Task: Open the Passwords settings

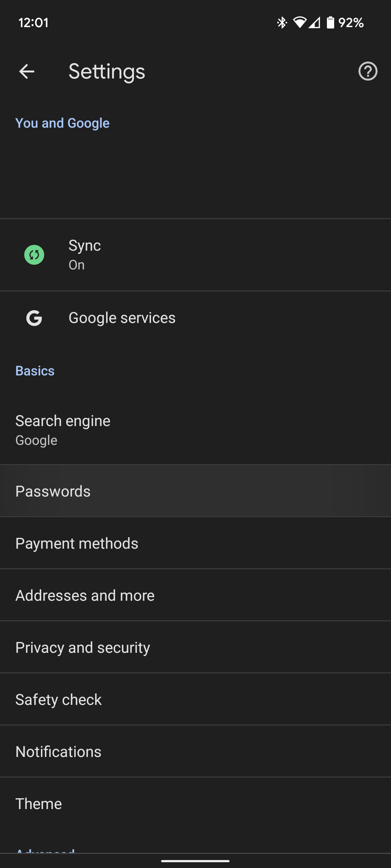Action: click(x=195, y=491)
